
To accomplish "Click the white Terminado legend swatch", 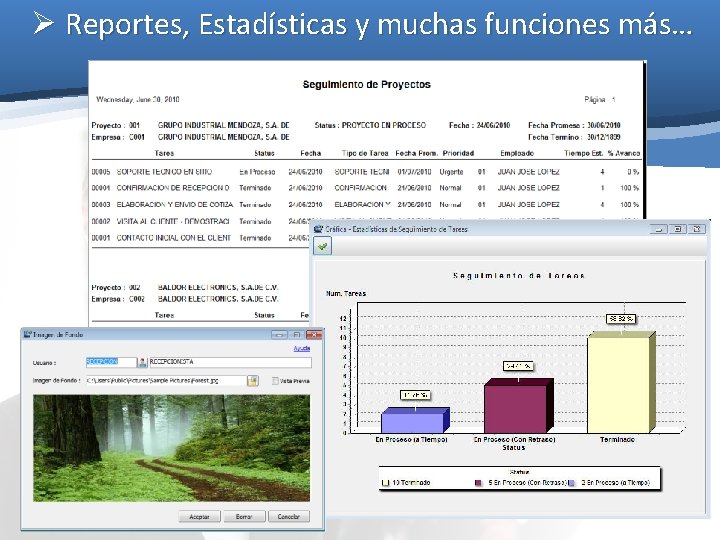I will (385, 483).
